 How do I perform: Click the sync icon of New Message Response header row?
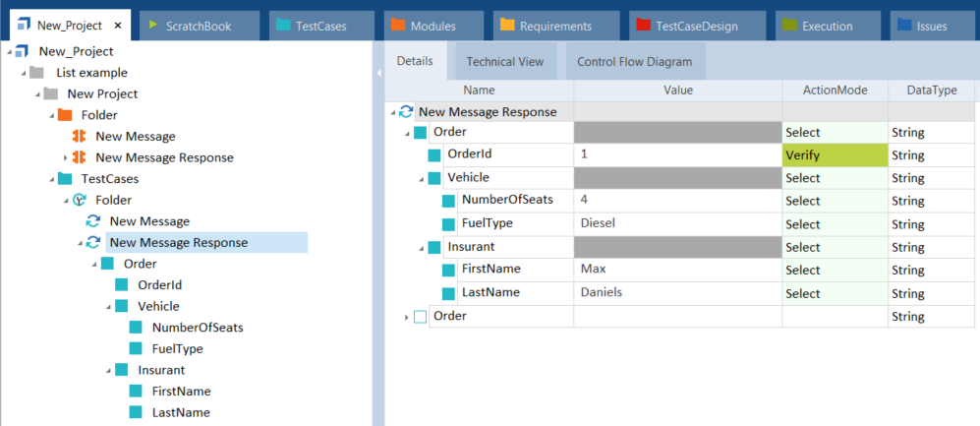[x=406, y=112]
